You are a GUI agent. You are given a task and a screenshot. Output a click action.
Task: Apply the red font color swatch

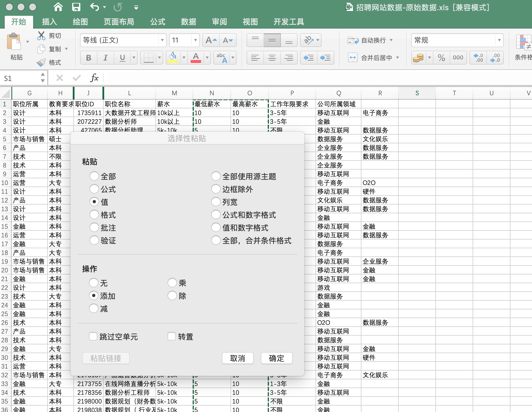click(196, 58)
